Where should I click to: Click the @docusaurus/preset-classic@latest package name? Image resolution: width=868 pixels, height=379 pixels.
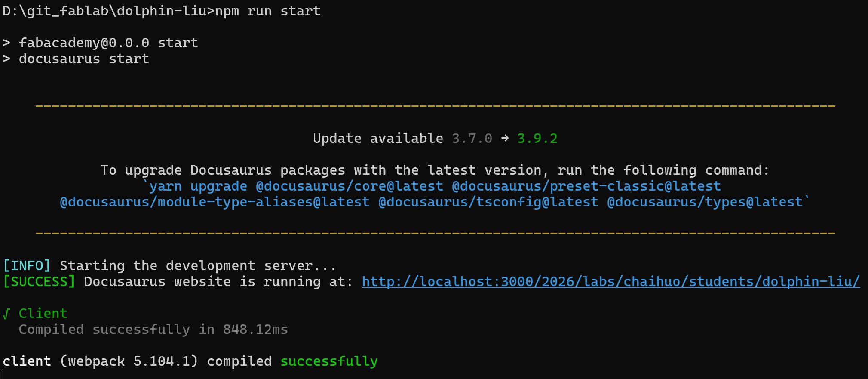coord(586,186)
